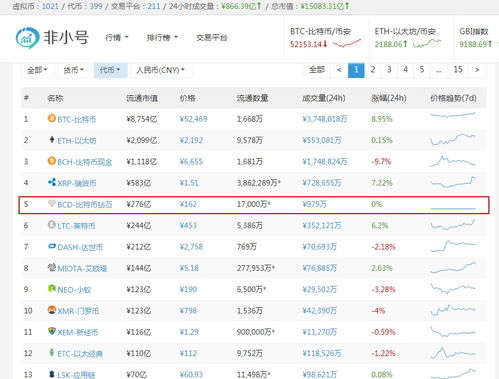Open the DASH-达世币 coin link
Image resolution: width=499 pixels, height=379 pixels.
point(80,247)
